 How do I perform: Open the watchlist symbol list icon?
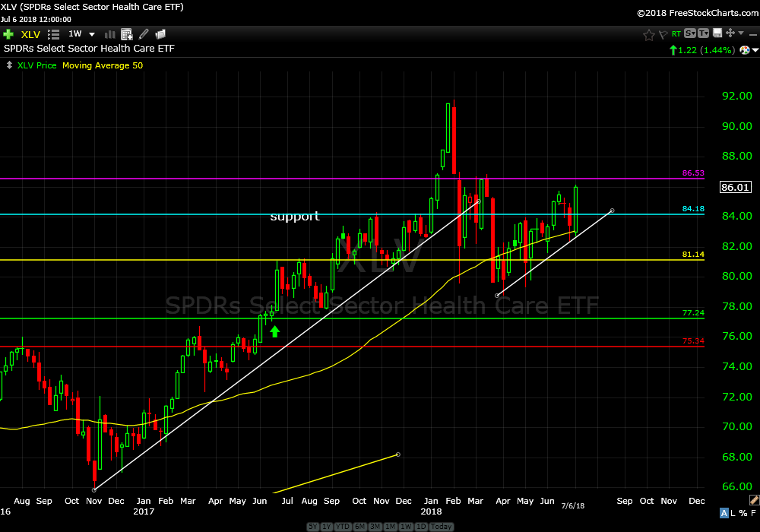tap(53, 34)
